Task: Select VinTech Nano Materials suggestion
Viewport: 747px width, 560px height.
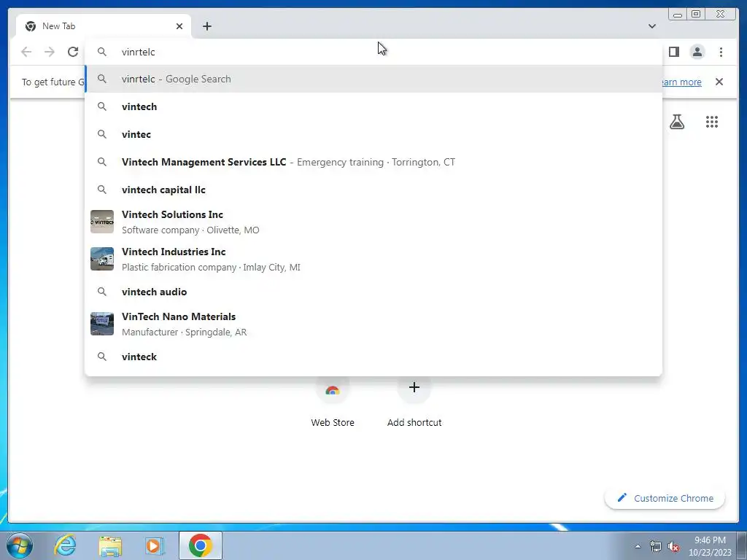Action: click(x=373, y=324)
